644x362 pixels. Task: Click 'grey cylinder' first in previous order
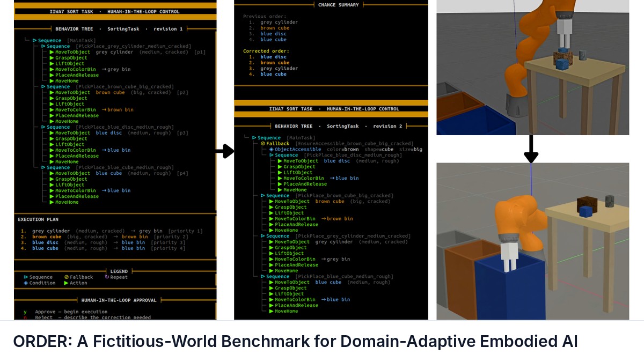[x=279, y=23]
